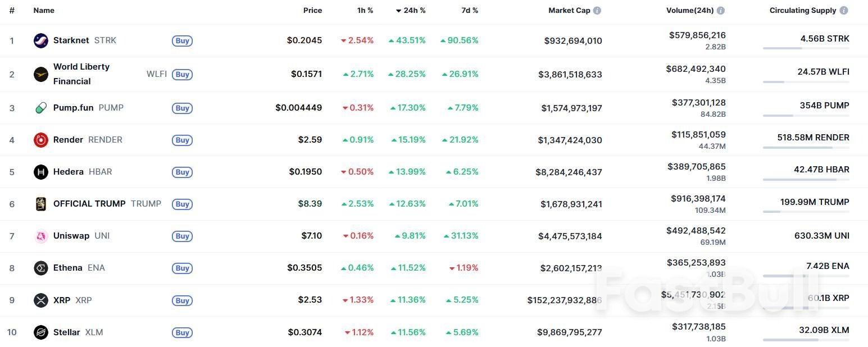Sort the table by 7d % column
Viewport: 868px width, 347px height.
click(470, 11)
